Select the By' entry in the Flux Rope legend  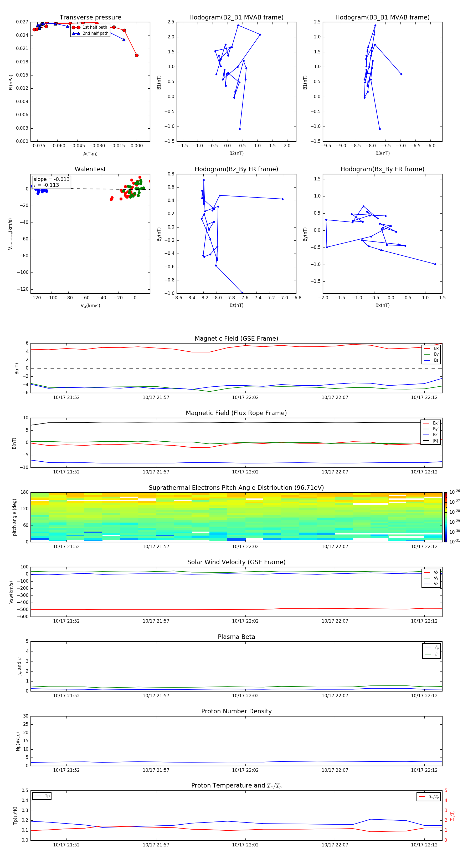(431, 429)
